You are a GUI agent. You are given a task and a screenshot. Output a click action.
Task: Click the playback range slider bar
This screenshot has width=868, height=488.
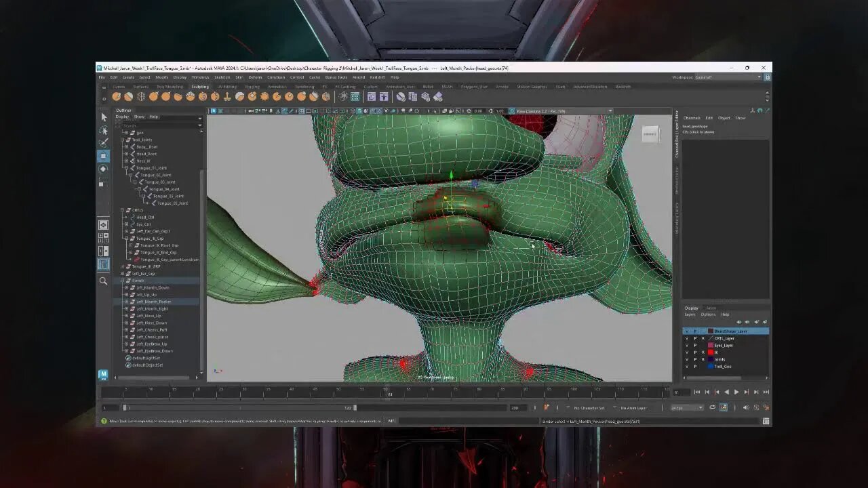click(239, 407)
